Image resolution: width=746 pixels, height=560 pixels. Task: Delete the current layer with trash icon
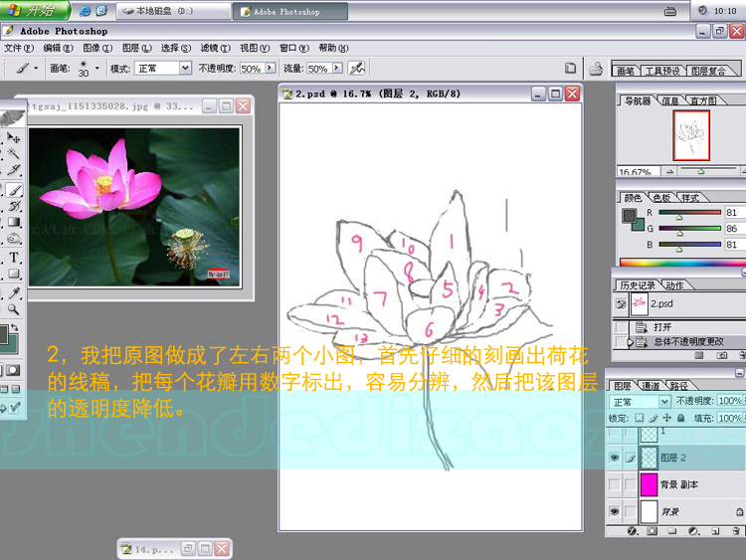coord(736,531)
